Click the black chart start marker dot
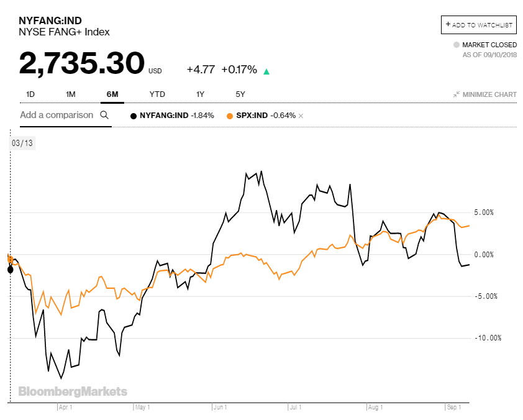The width and height of the screenshot is (523, 420). [x=10, y=269]
